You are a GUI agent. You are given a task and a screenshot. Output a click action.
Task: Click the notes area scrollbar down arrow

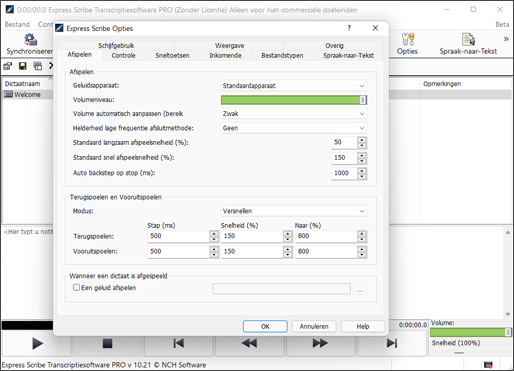pyautogui.click(x=508, y=314)
